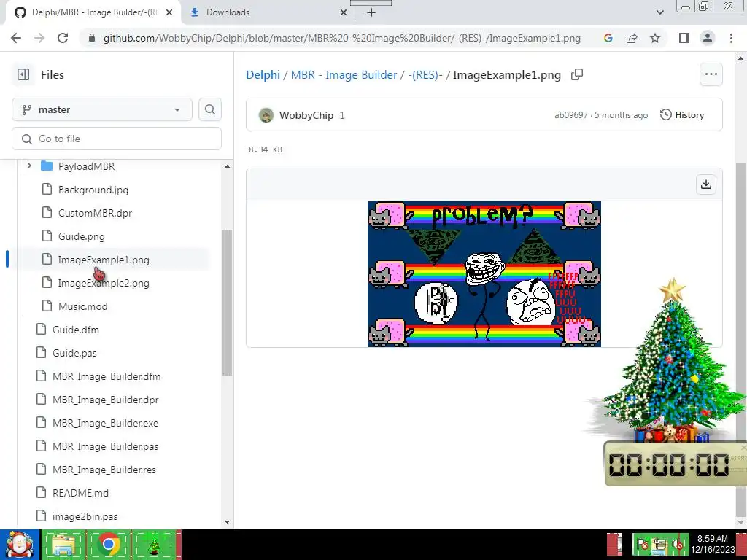Select the Delphi/MBR - Image Builder tab

coord(93,12)
